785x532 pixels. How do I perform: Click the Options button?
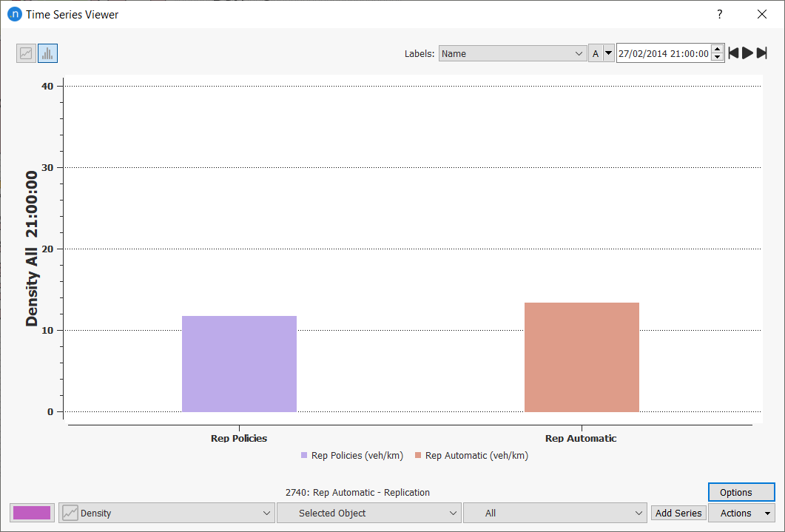click(x=741, y=492)
